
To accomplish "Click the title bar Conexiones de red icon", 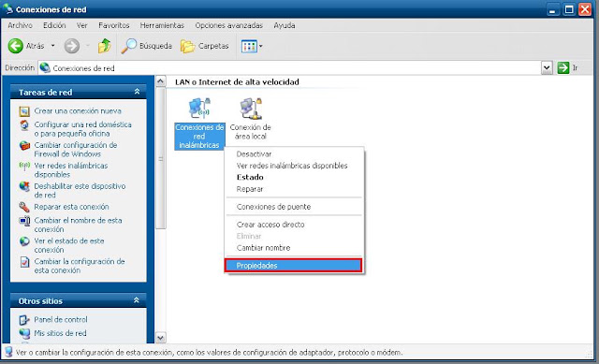I will click(x=7, y=9).
